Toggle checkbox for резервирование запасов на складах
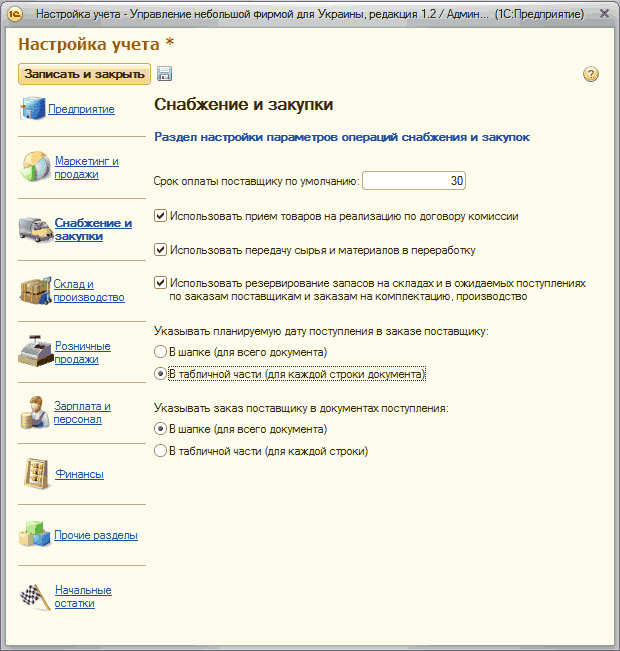This screenshot has width=620, height=651. 160,283
